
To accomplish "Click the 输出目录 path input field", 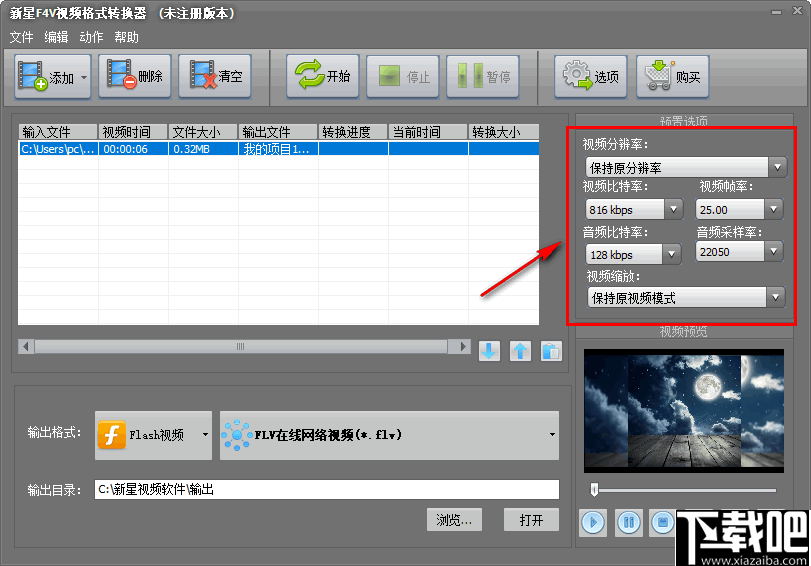I will 327,489.
